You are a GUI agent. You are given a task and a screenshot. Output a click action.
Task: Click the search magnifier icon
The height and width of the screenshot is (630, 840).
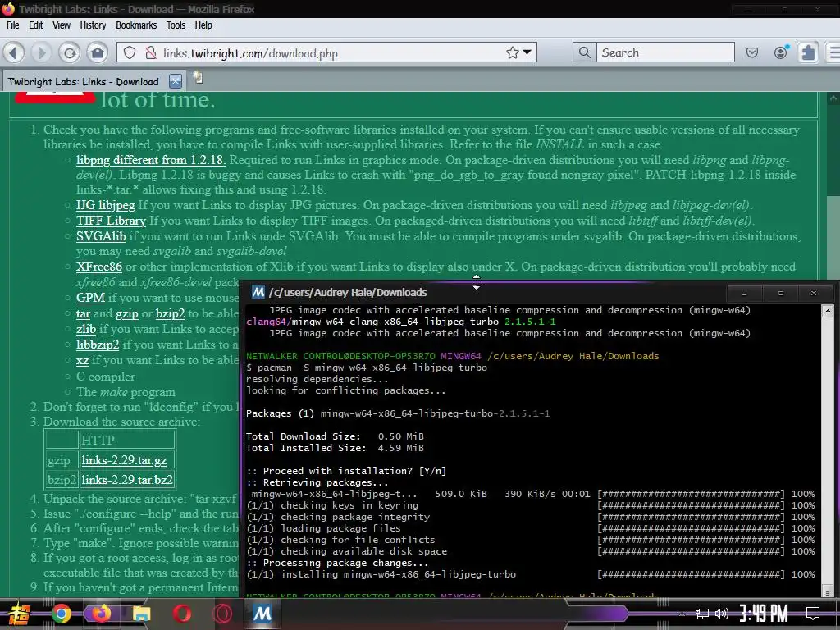[584, 52]
